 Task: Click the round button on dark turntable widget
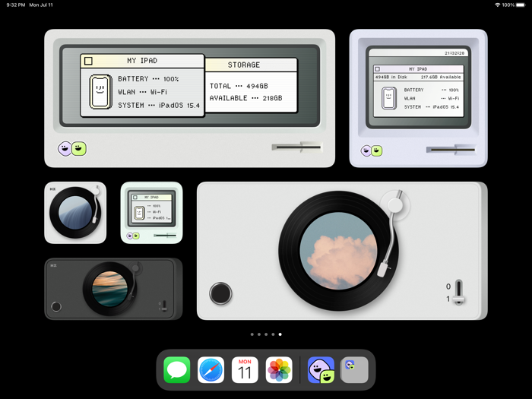coord(56,306)
